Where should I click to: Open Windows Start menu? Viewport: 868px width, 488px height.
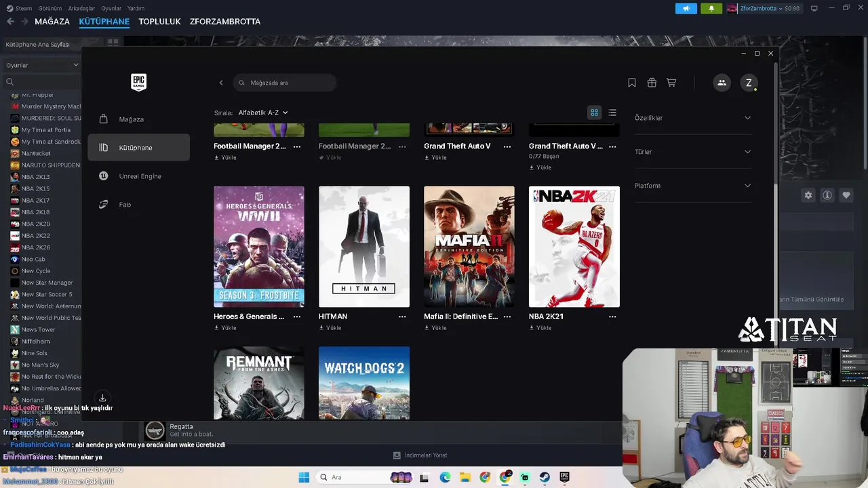[x=304, y=477]
